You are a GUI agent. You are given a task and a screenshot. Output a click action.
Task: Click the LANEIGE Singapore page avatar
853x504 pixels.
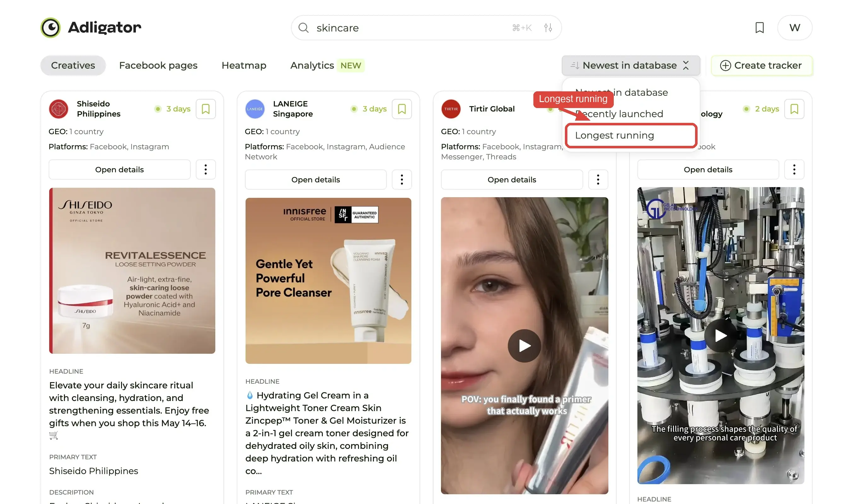[x=255, y=109]
